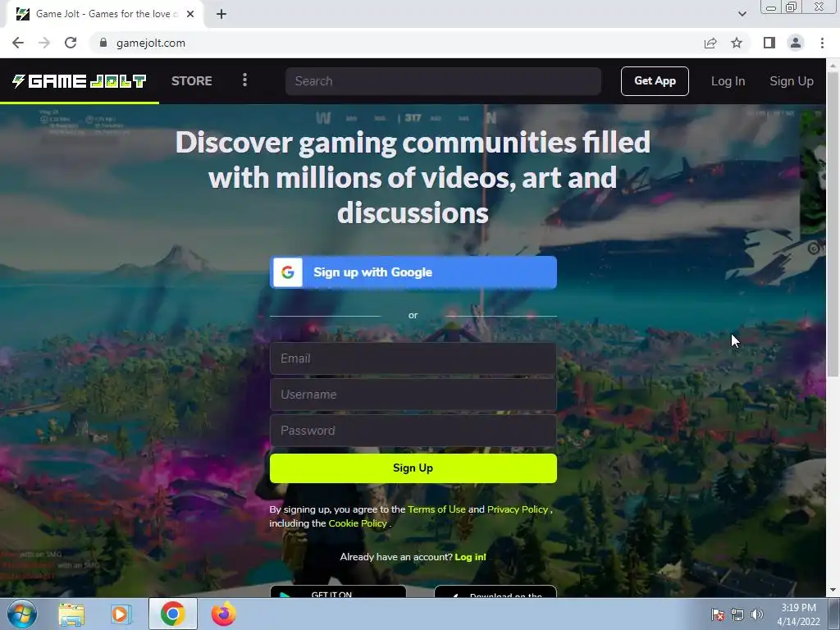Go back using the browser back arrow
Screen dimensions: 840x630
click(x=18, y=43)
